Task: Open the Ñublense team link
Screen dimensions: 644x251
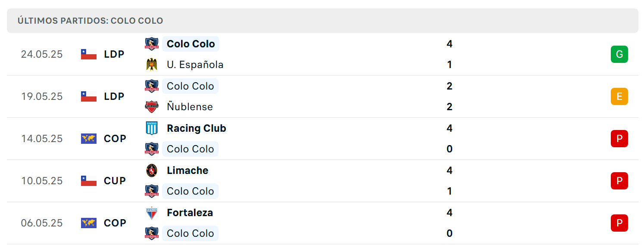Action: coord(190,107)
